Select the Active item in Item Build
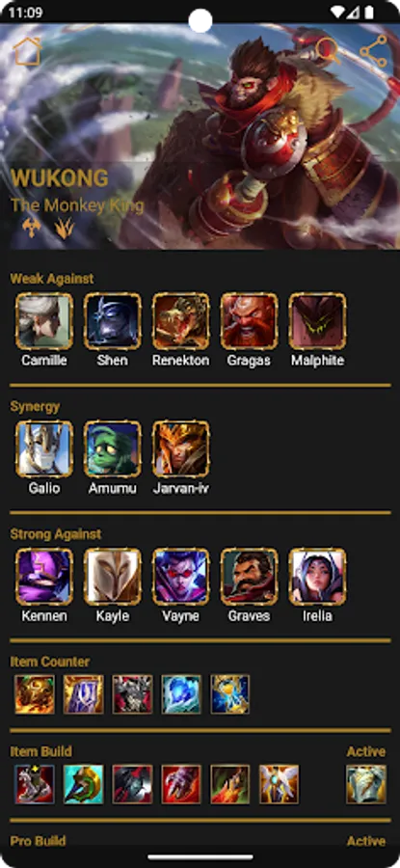Screen dimensions: 400x868 pos(366,784)
